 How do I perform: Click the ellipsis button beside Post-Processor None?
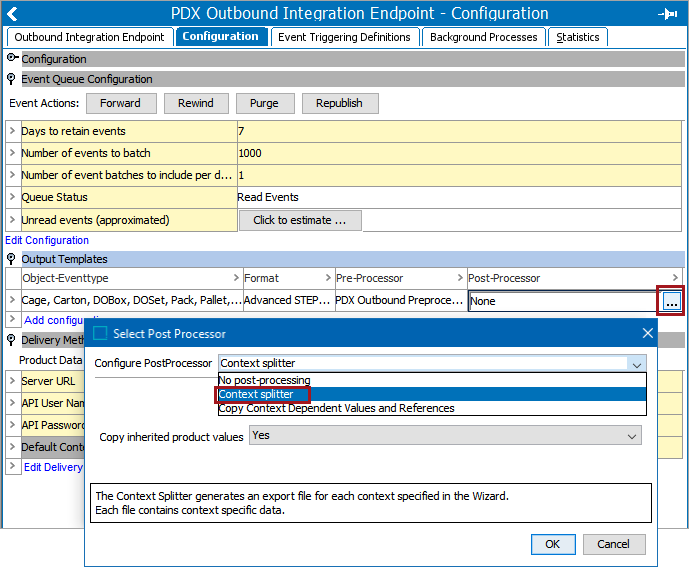tap(671, 301)
